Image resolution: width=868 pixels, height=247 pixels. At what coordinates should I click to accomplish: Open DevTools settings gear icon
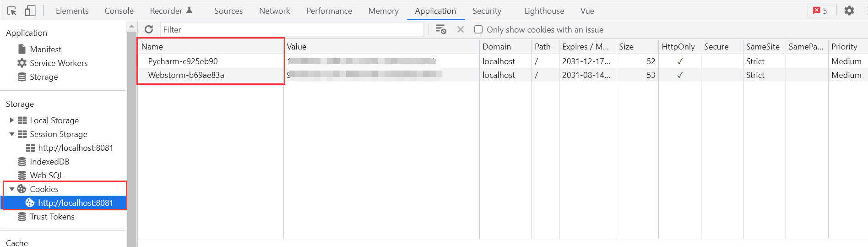click(849, 11)
